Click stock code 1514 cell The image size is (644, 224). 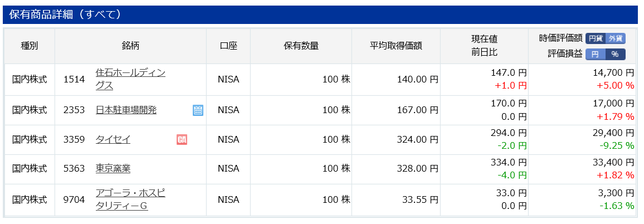coord(74,79)
